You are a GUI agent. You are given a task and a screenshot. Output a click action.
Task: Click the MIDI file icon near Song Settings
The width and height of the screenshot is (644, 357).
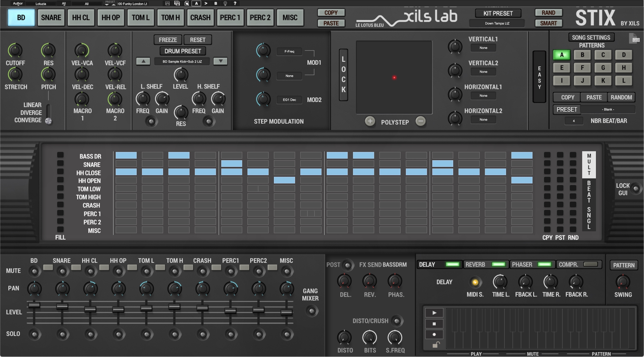(634, 38)
